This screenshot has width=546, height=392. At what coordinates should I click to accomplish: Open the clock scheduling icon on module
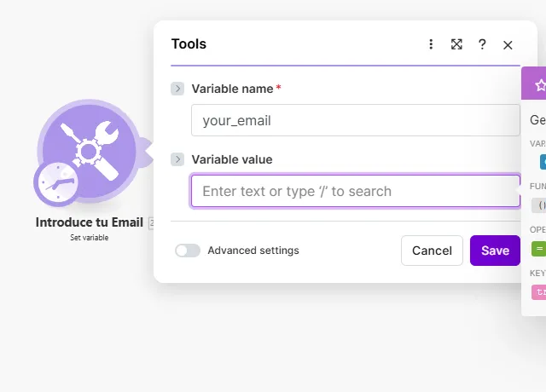point(57,183)
